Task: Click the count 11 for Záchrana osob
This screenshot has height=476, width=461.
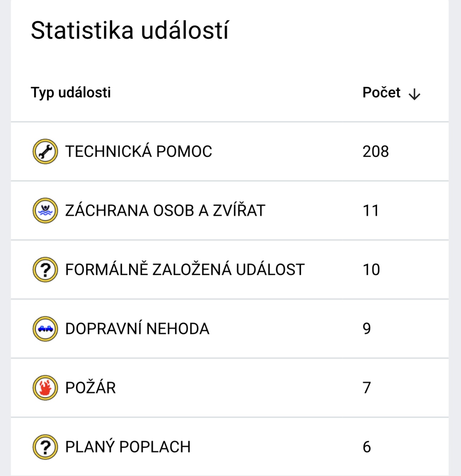Action: [371, 211]
